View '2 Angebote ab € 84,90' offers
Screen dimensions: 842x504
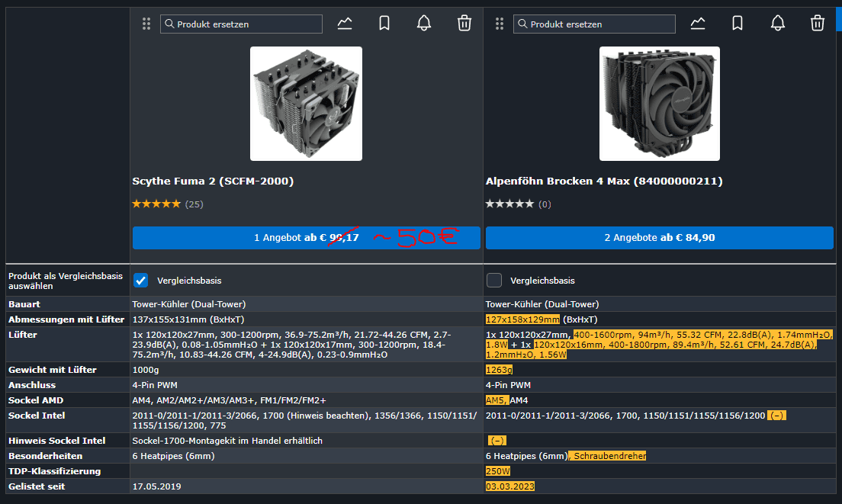point(660,238)
